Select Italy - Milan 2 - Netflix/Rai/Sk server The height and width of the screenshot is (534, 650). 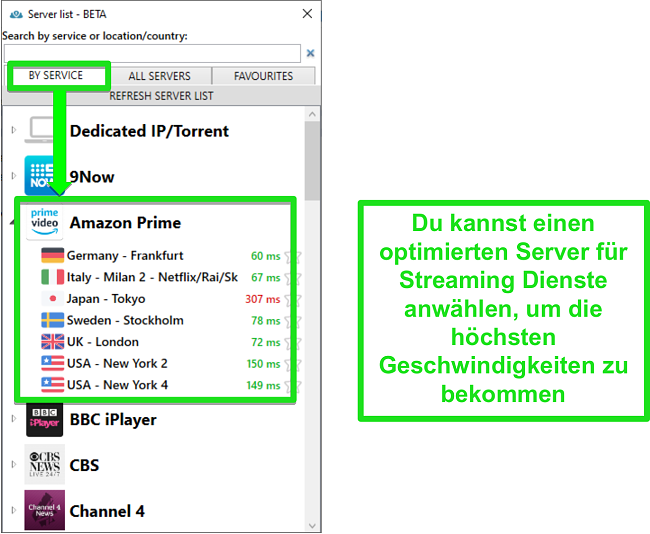tap(152, 277)
